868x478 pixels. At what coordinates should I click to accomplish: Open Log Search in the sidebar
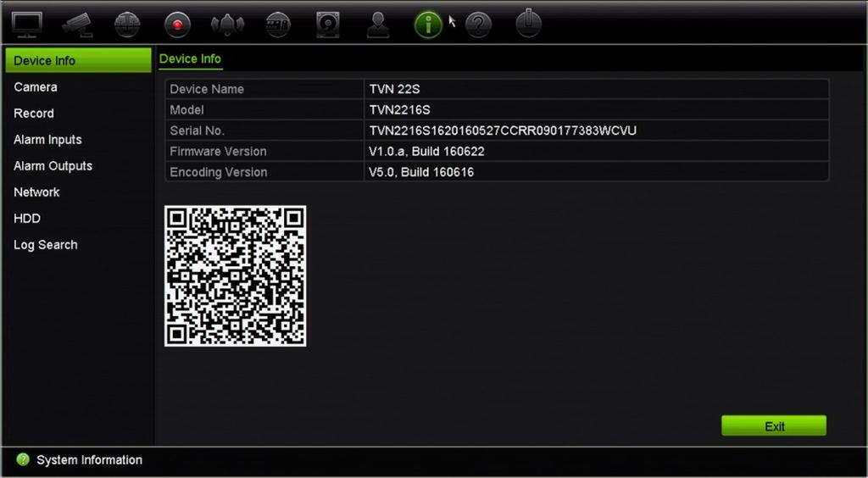tap(46, 245)
